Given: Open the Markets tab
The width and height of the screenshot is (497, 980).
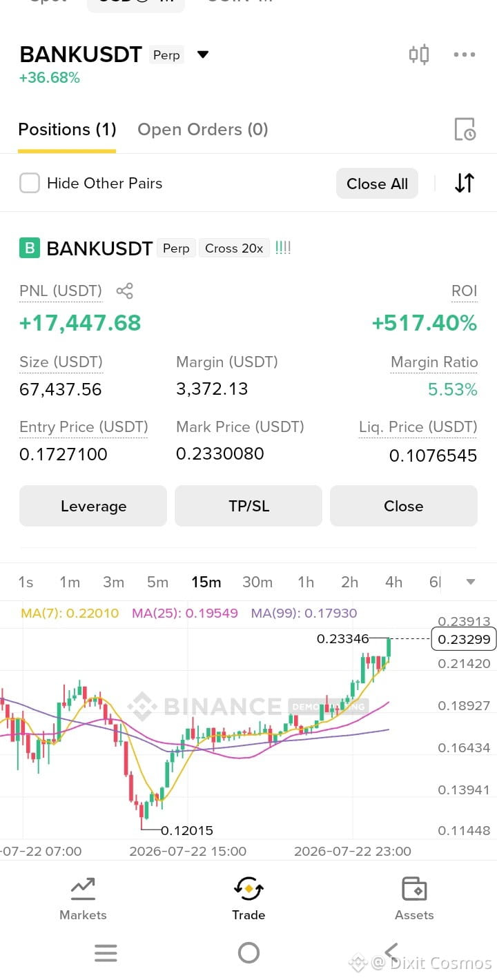Looking at the screenshot, I should click(x=83, y=899).
